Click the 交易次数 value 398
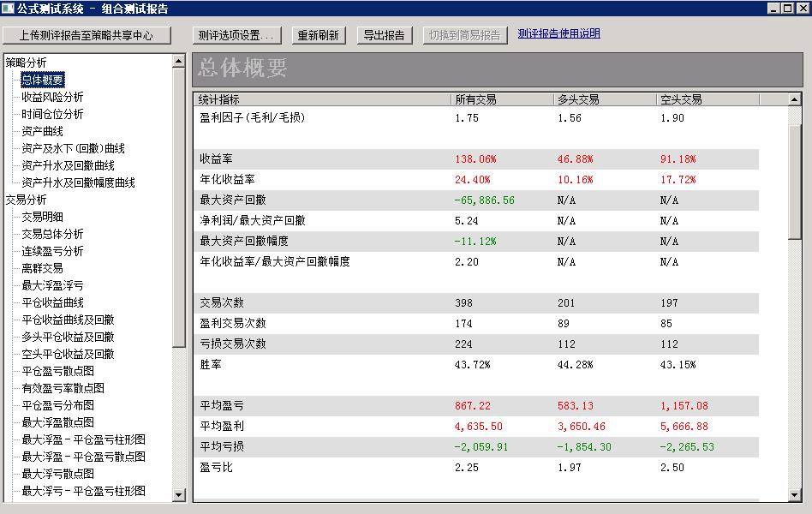812x514 pixels. coord(463,302)
